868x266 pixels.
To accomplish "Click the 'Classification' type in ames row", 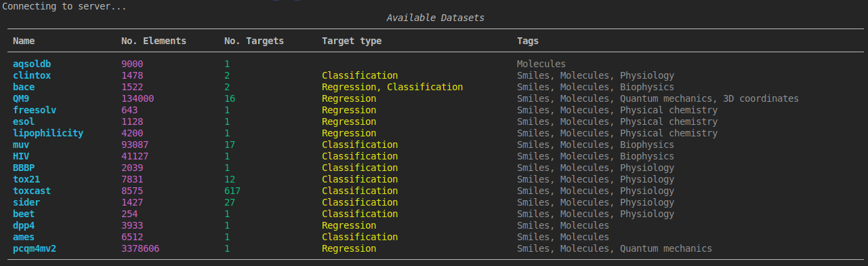I will (x=360, y=237).
